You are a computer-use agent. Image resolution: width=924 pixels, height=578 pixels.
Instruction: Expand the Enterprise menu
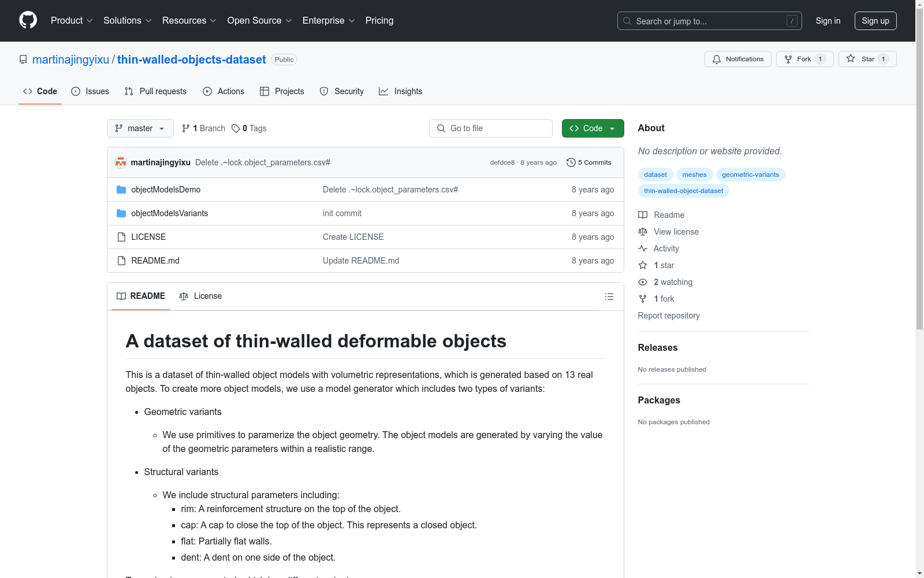coord(329,21)
